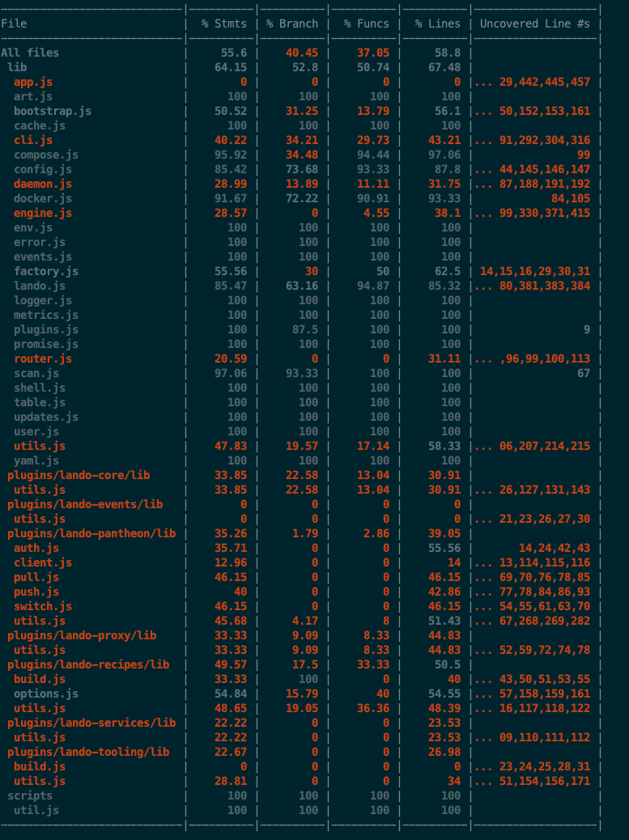Screen dimensions: 629x840
Task: Click the 13.89 branch value for daemon.js
Action: pyautogui.click(x=302, y=184)
